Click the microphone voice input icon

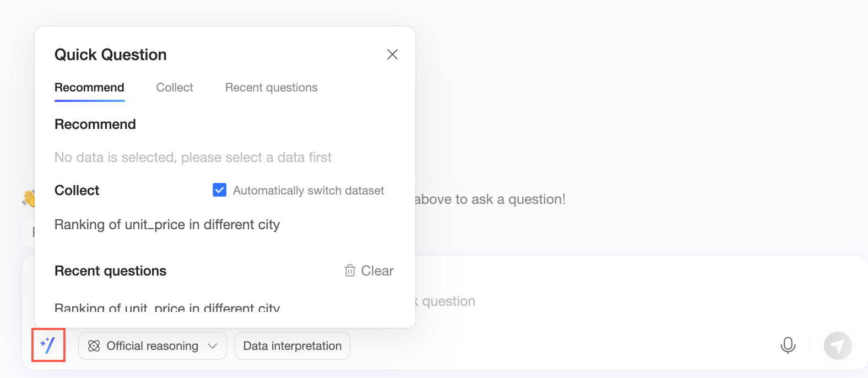tap(788, 345)
